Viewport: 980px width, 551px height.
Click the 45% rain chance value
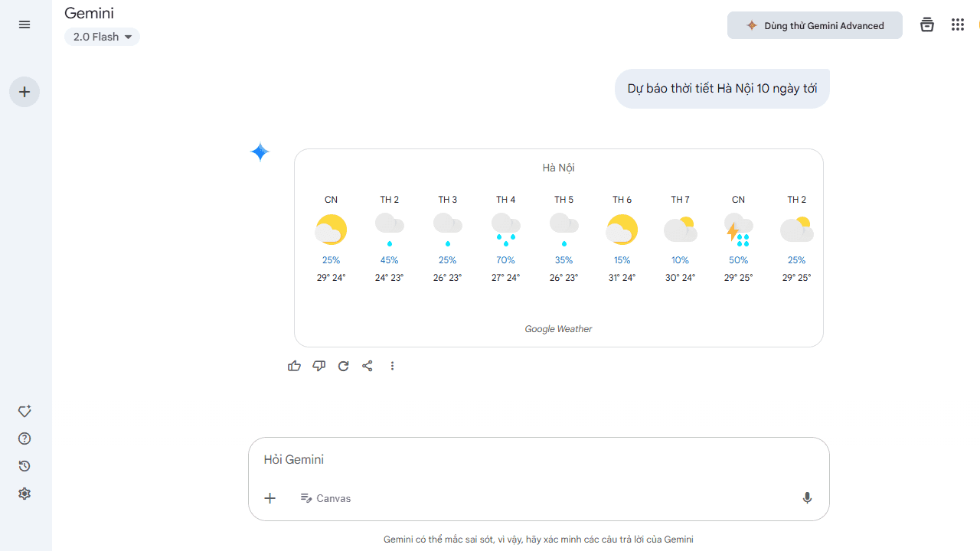click(x=390, y=260)
